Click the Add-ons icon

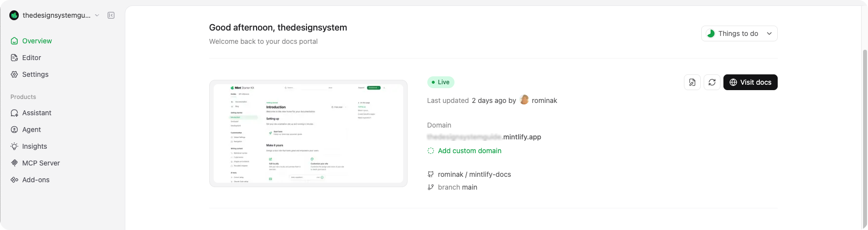(14, 180)
